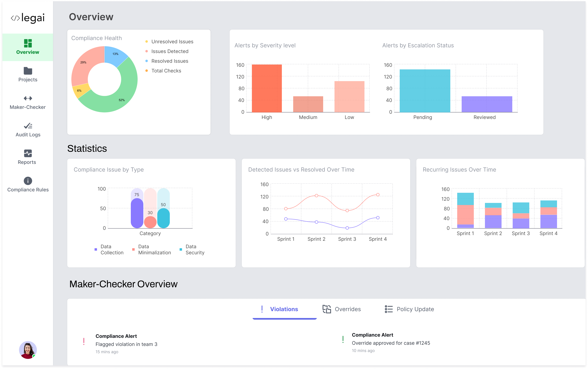
Task: Open Compliance Rules from the sidebar
Action: pos(28,185)
